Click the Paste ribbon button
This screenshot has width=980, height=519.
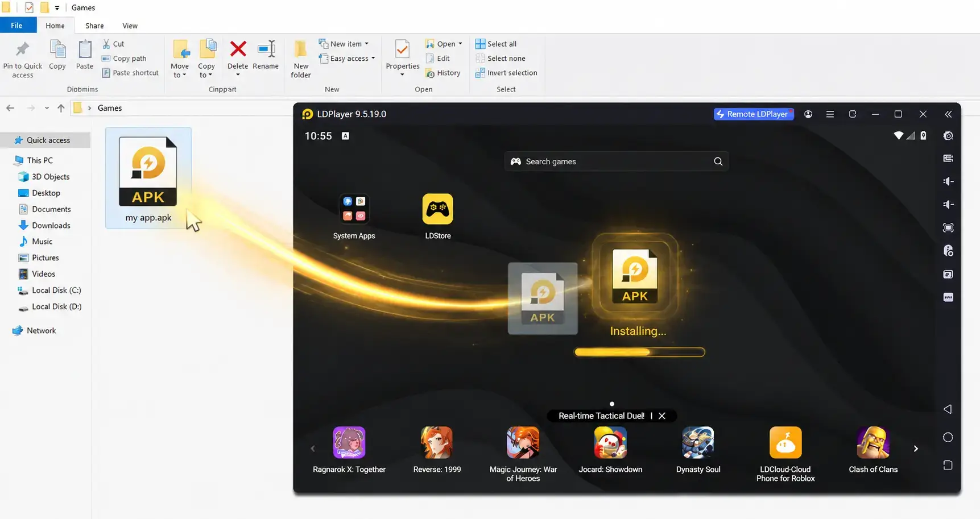click(85, 55)
